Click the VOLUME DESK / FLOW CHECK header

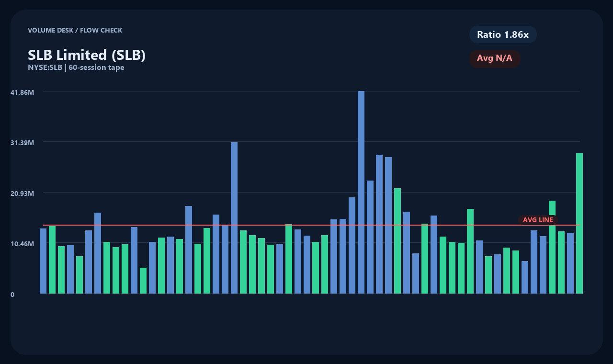click(x=75, y=30)
